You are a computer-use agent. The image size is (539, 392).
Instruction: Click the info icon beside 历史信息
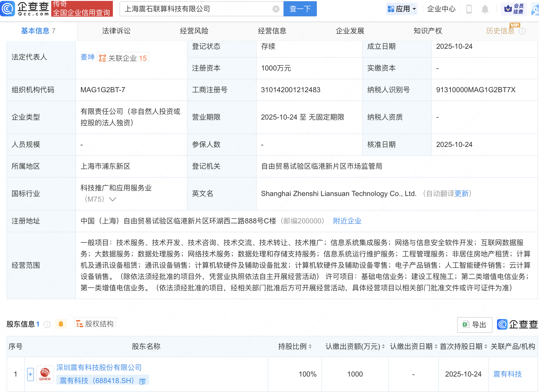[x=522, y=31]
